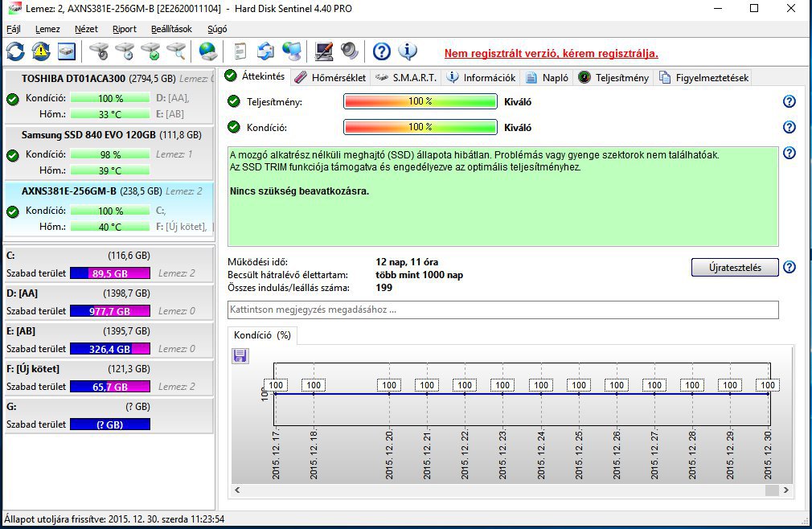This screenshot has width=812, height=529.
Task: Click the send report by email icon
Action: pos(265,51)
